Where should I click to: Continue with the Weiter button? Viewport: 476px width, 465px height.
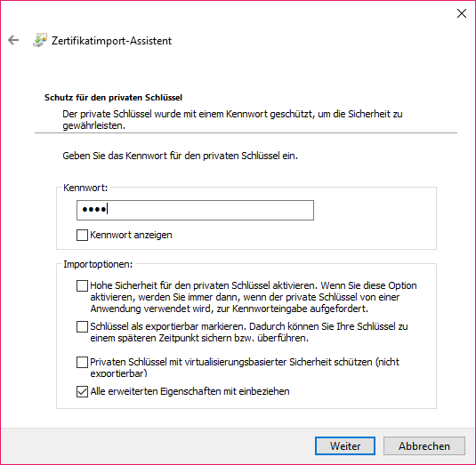pyautogui.click(x=345, y=446)
